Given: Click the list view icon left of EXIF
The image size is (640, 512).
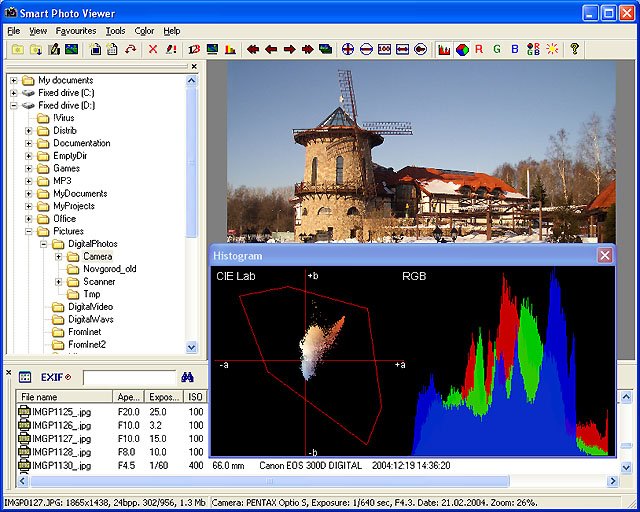Looking at the screenshot, I should (x=25, y=377).
